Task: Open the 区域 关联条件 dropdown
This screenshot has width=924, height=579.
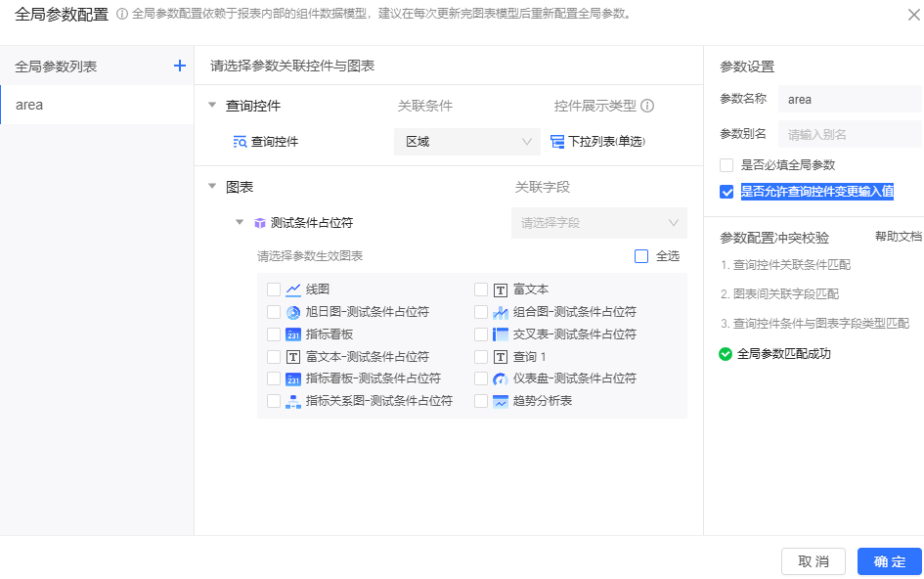Action: point(467,142)
